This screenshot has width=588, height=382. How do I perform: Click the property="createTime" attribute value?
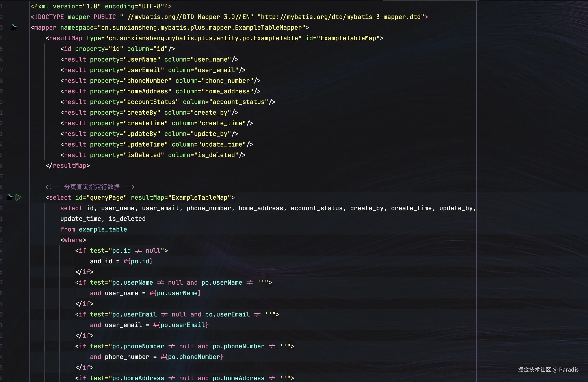pos(146,123)
